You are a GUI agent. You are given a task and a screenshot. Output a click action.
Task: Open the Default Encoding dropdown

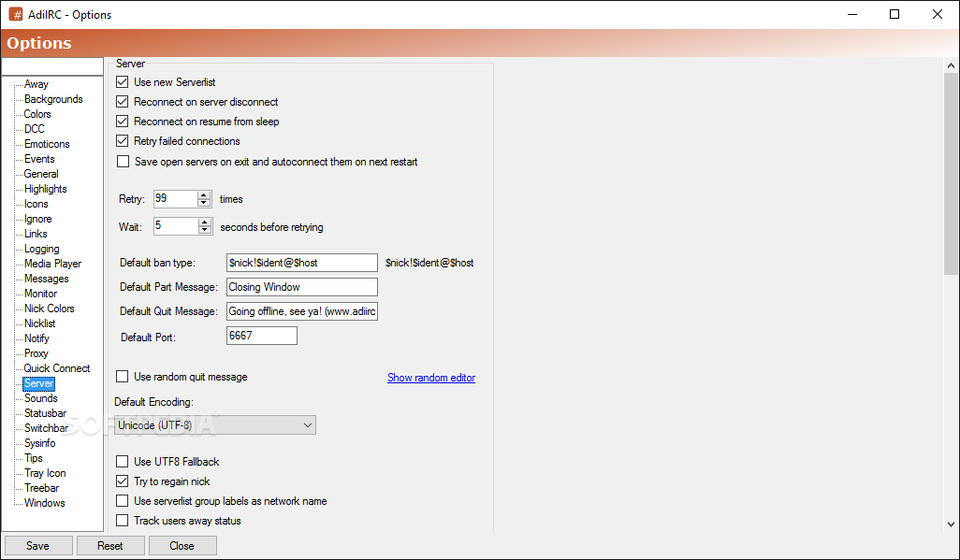[x=215, y=424]
